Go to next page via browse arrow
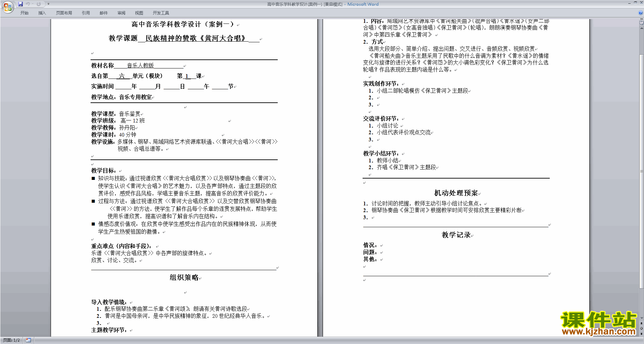Image resolution: width=644 pixels, height=344 pixels. click(642, 334)
